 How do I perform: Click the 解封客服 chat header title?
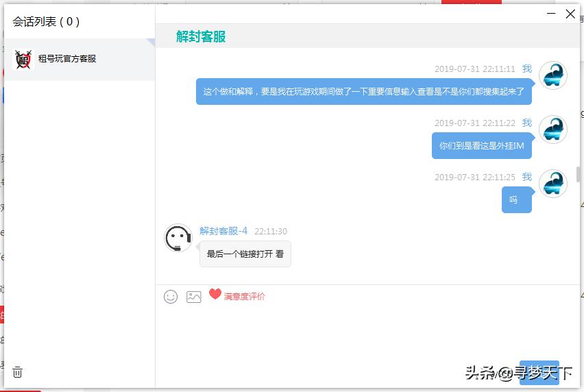point(201,36)
